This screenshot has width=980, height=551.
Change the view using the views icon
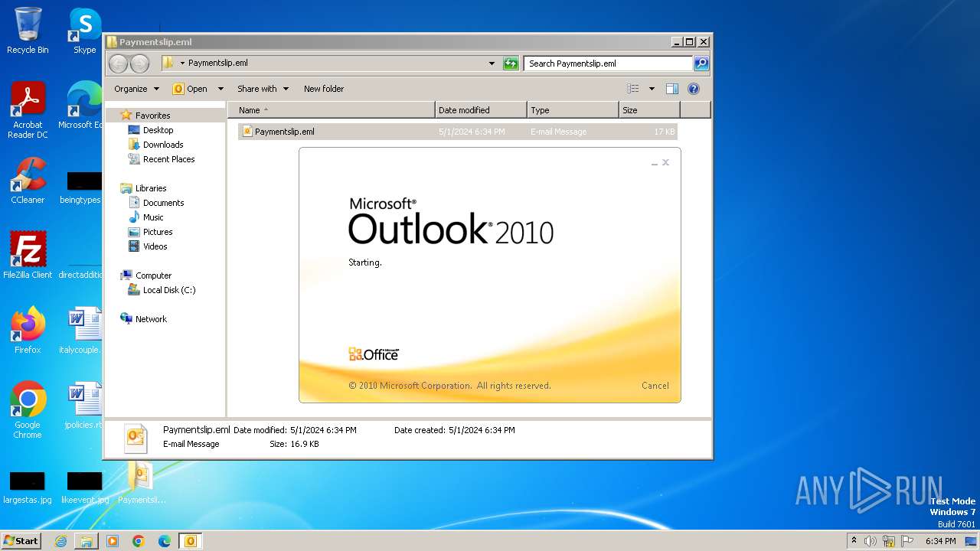click(633, 89)
